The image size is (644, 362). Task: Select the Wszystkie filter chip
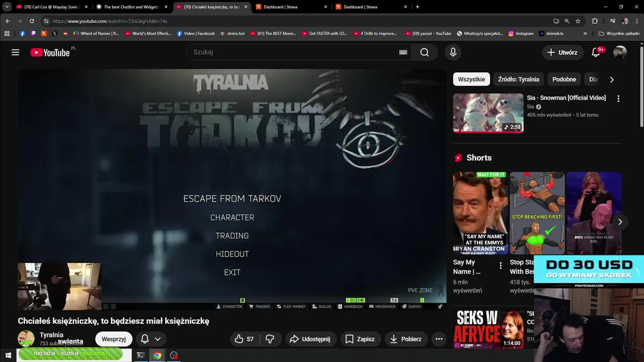pyautogui.click(x=471, y=79)
